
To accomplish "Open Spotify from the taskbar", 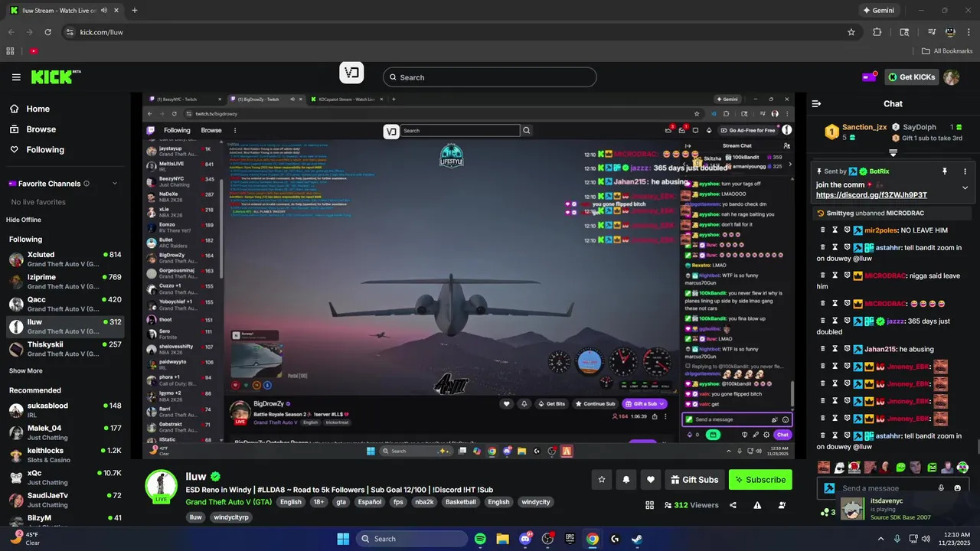I will pyautogui.click(x=480, y=539).
